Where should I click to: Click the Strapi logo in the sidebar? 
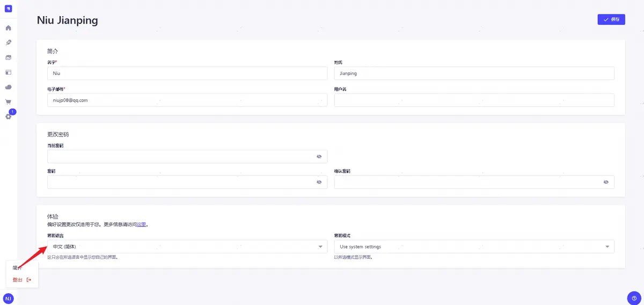[x=8, y=9]
